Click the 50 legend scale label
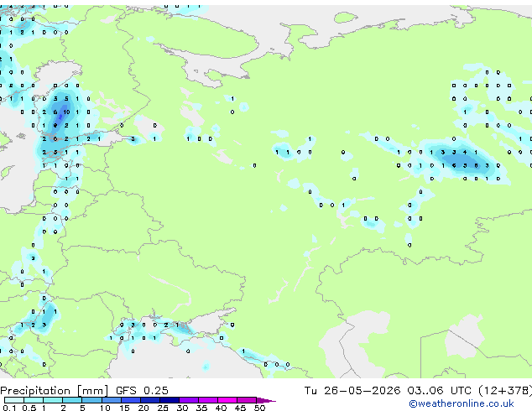 point(260,408)
